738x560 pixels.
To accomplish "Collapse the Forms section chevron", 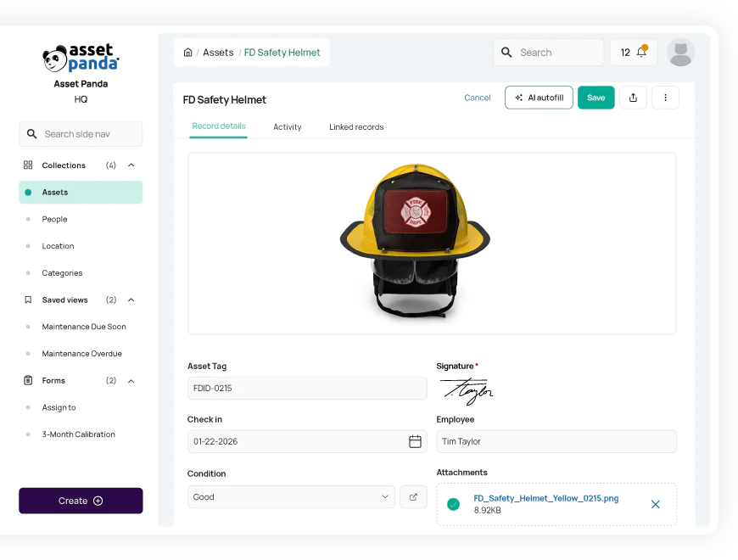I will coord(131,381).
